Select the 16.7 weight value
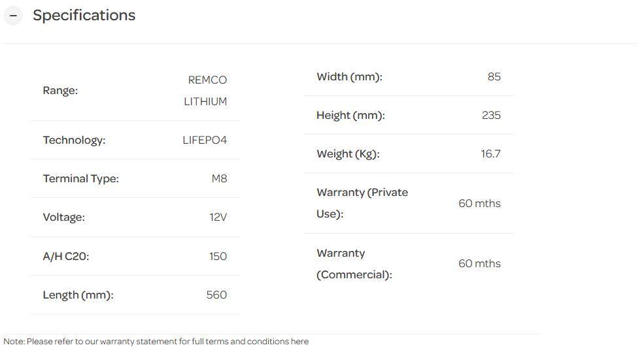 (x=490, y=154)
